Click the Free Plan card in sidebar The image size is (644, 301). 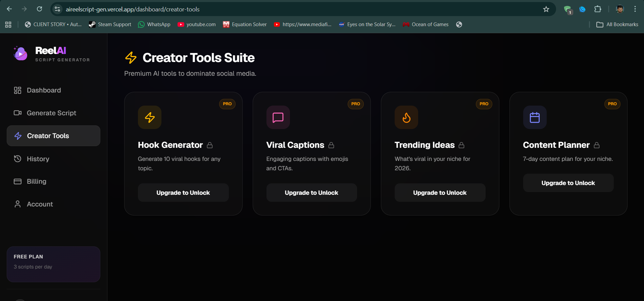[x=53, y=264]
